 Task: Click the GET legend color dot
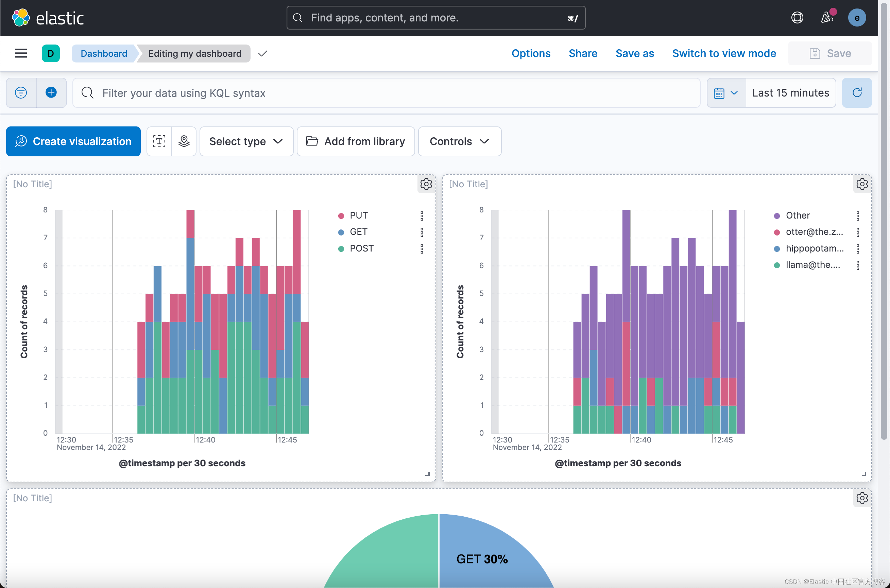click(x=341, y=232)
